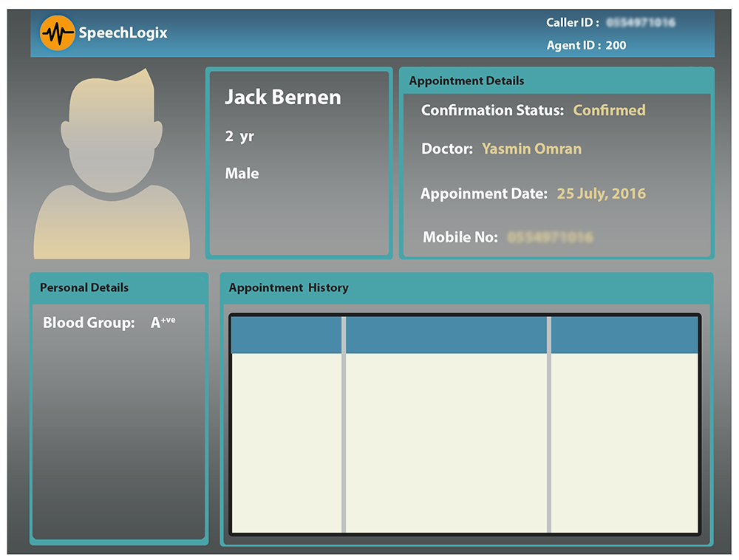The width and height of the screenshot is (739, 560).
Task: Click last column header in history table
Action: 624,335
